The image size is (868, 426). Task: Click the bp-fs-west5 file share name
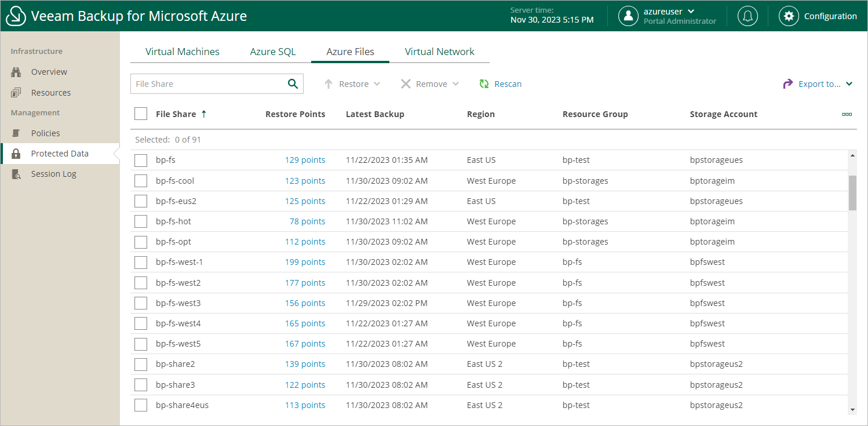[178, 344]
